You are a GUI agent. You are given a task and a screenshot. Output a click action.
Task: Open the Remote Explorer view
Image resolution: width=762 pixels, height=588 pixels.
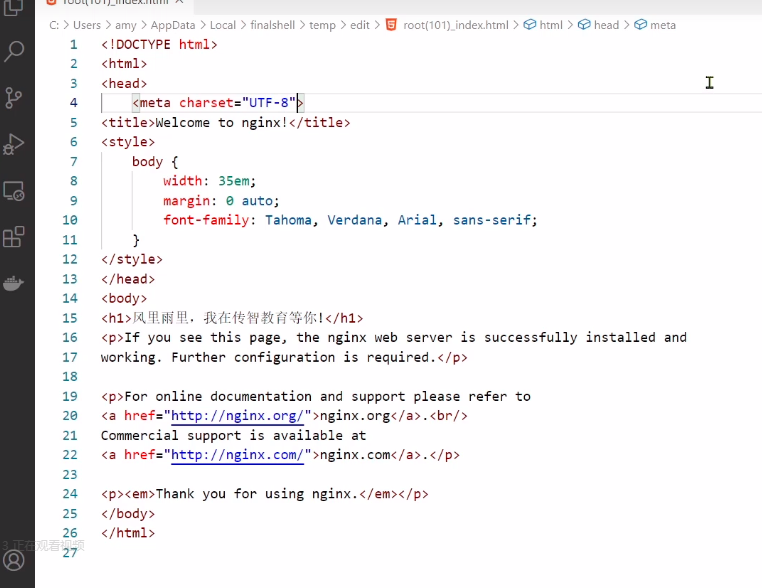14,191
